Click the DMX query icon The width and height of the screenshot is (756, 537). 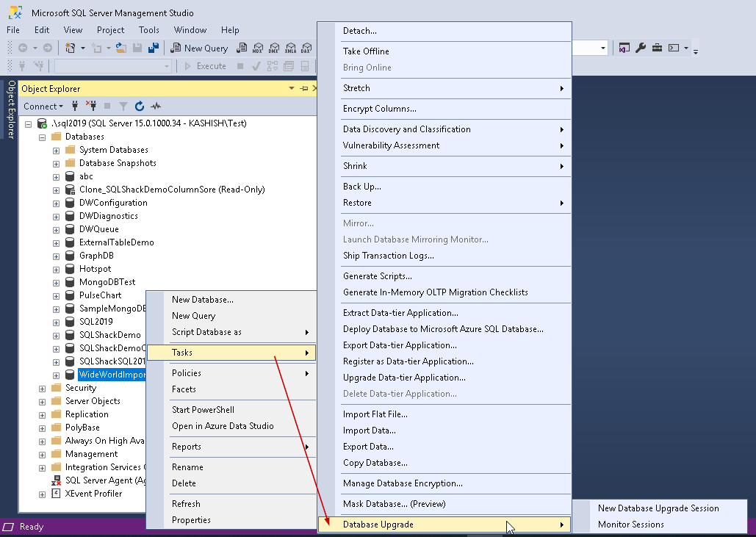coord(274,48)
